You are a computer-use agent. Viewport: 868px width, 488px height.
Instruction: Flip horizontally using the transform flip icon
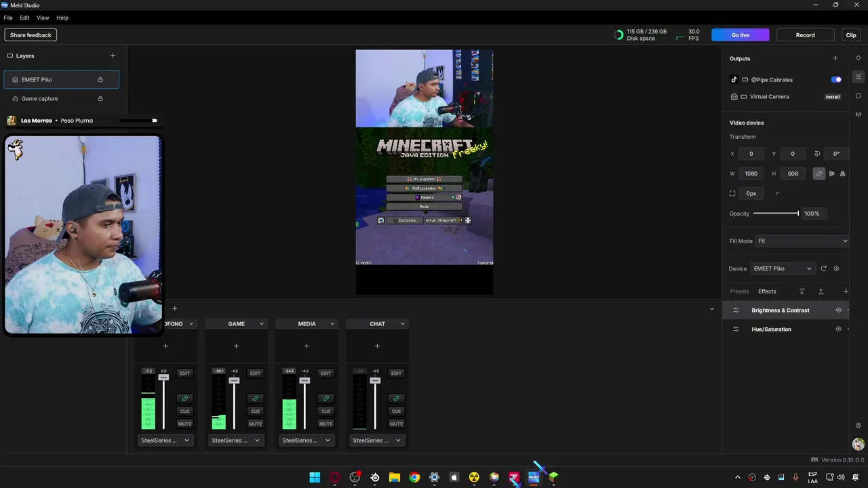coord(832,174)
